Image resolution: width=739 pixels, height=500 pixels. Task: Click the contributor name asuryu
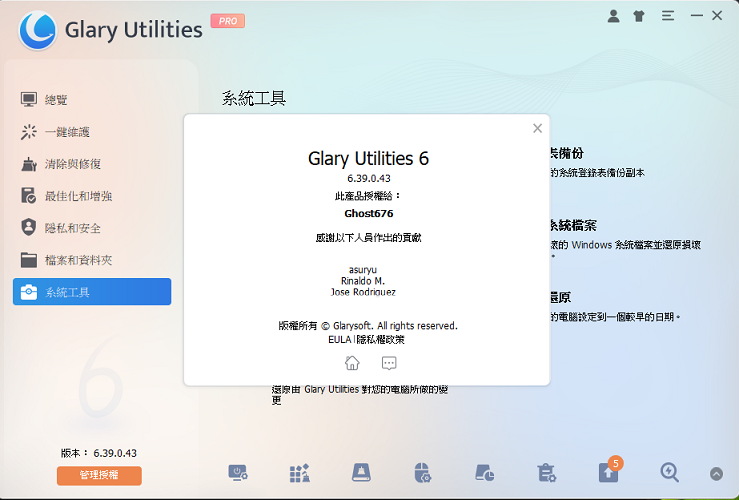(x=363, y=270)
